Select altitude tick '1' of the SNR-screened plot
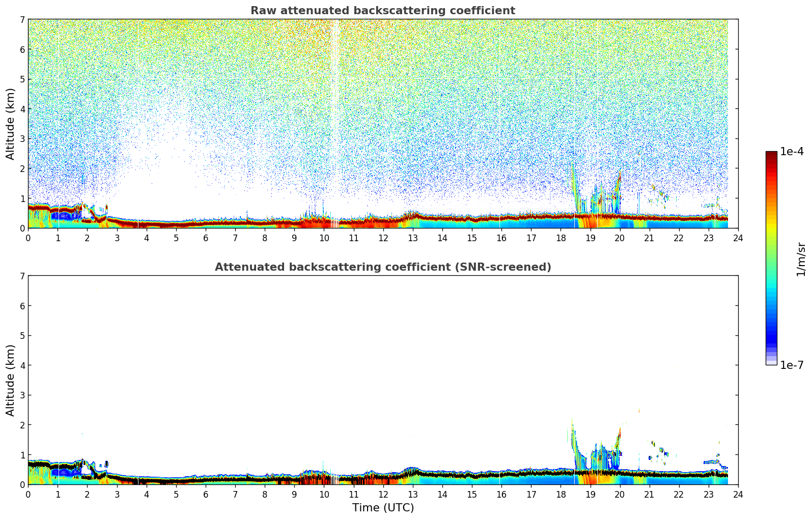The height and width of the screenshot is (519, 812). [22, 454]
